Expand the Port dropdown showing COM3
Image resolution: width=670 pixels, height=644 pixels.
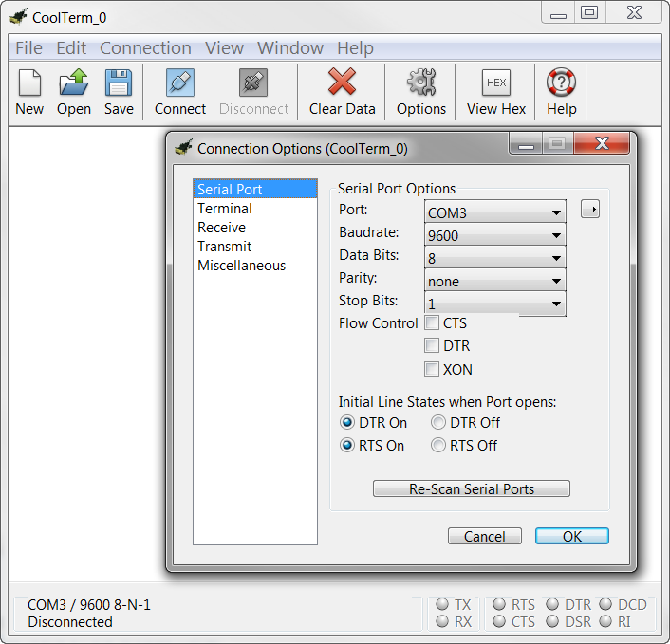(494, 213)
